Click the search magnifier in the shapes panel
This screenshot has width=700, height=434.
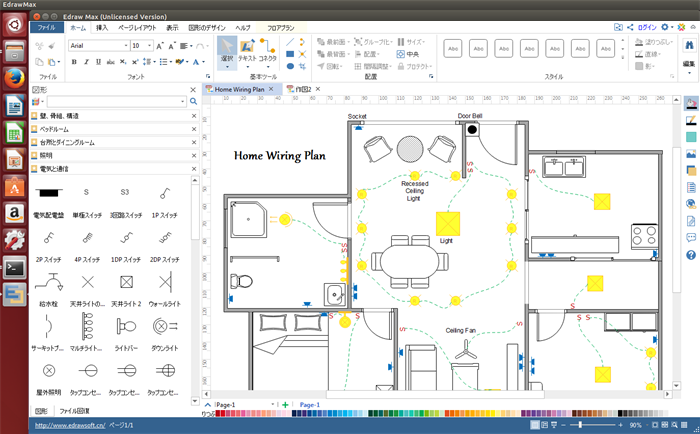194,102
